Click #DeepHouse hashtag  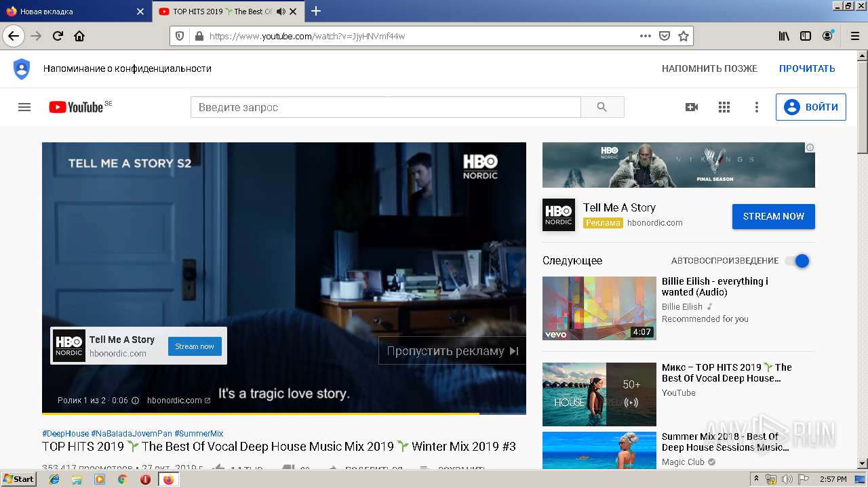(65, 433)
